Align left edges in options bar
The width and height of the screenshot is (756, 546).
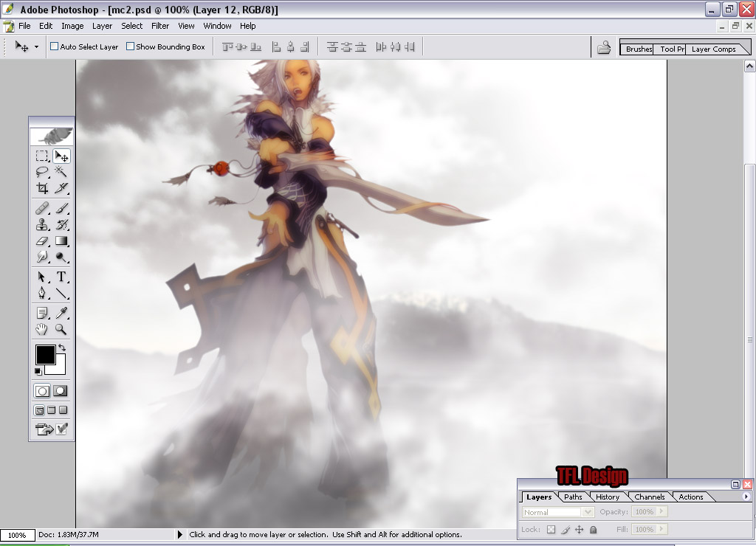tap(276, 46)
